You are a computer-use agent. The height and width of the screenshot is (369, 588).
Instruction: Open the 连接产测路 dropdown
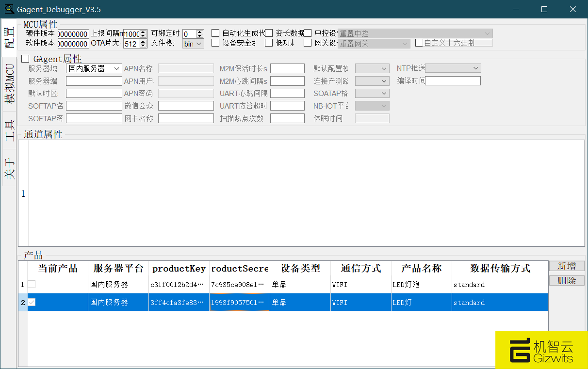(372, 81)
